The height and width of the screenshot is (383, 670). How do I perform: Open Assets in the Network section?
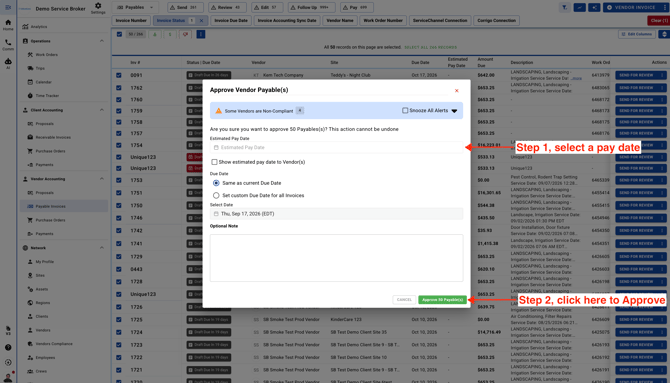point(41,289)
